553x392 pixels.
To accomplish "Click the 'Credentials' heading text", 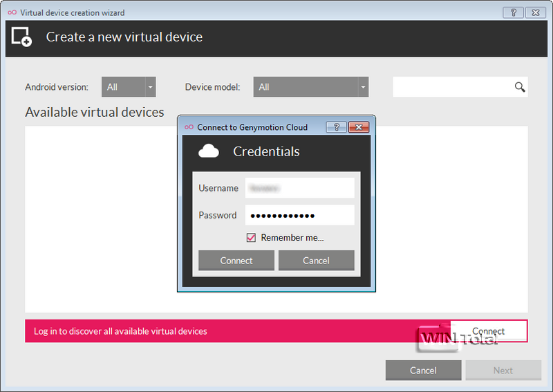I will (x=266, y=151).
